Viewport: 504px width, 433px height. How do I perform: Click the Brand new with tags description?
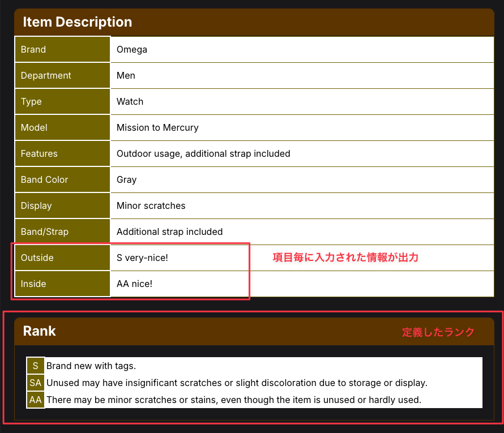(91, 366)
